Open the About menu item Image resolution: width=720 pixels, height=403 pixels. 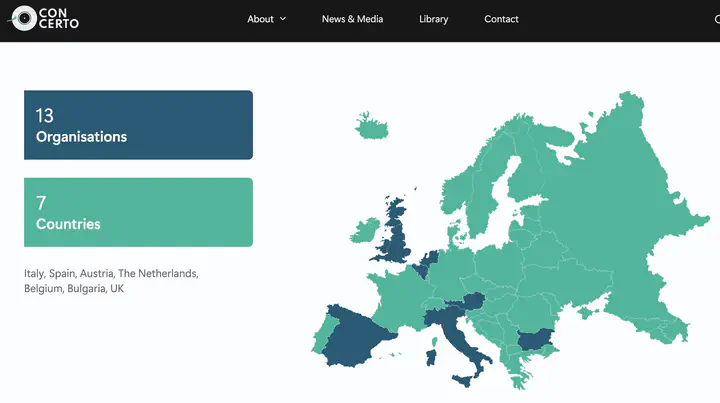(x=260, y=19)
